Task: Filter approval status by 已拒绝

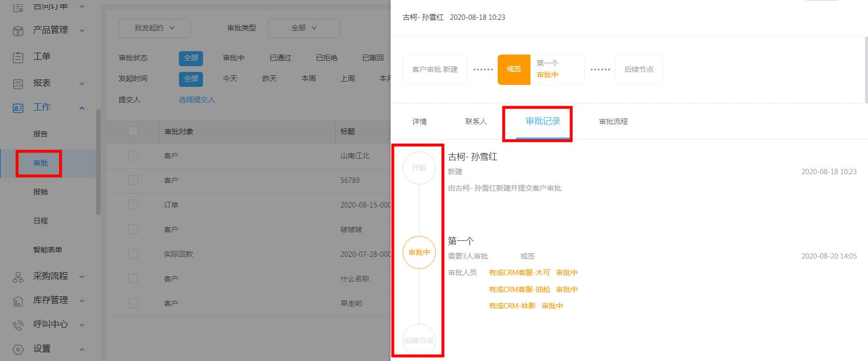Action: [x=327, y=58]
